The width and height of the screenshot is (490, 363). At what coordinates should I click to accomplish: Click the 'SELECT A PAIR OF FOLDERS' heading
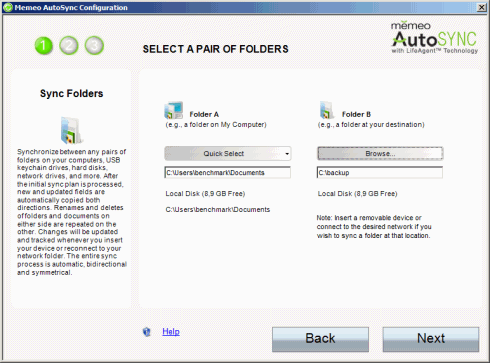pyautogui.click(x=216, y=49)
